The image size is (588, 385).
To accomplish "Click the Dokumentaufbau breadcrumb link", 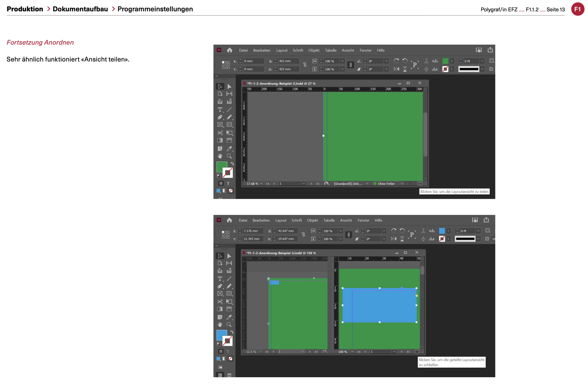I will 80,9.
